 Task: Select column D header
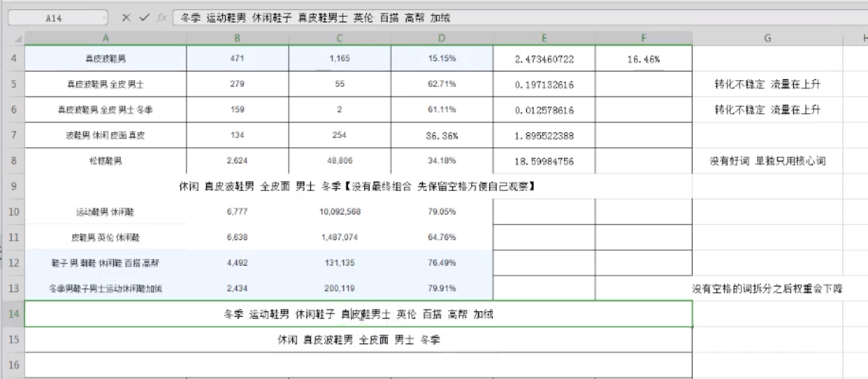[x=442, y=39]
